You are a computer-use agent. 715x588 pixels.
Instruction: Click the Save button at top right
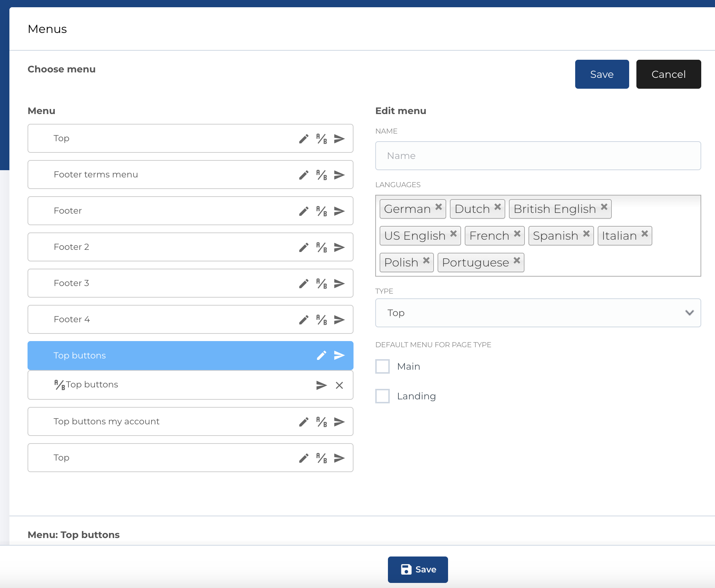tap(602, 74)
